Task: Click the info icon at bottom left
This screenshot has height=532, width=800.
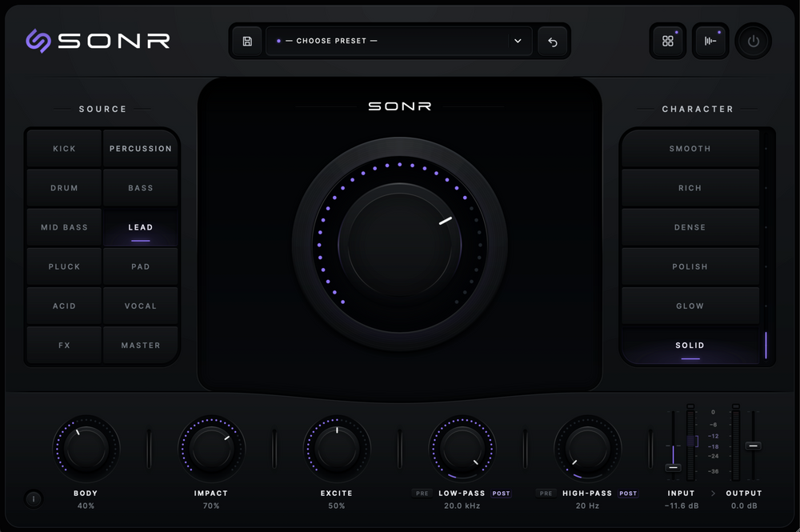Action: [34, 499]
